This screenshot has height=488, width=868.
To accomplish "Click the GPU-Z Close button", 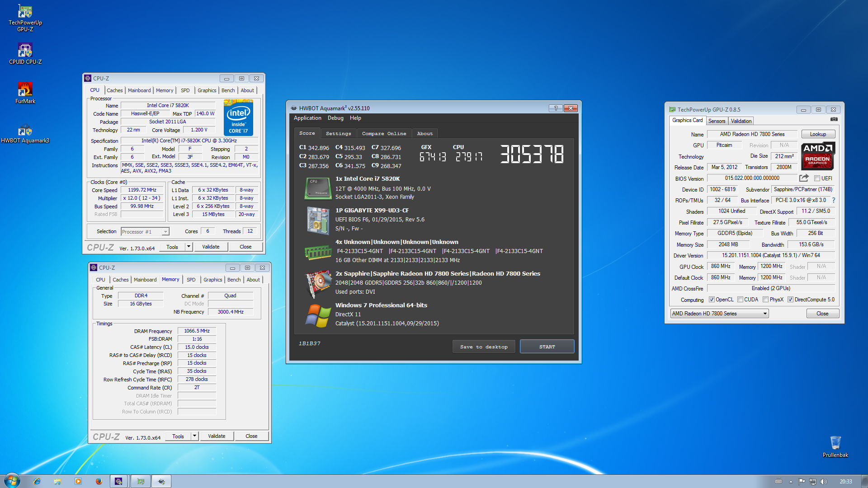I will [x=822, y=314].
